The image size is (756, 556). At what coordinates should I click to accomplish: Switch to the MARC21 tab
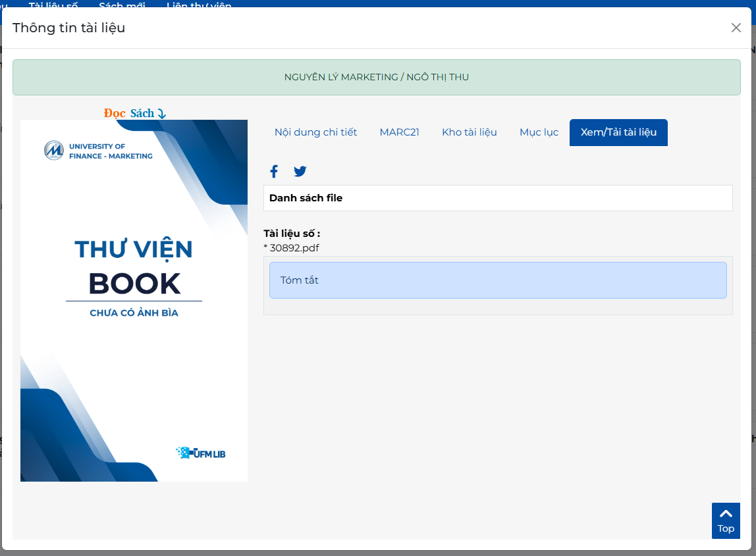point(399,132)
